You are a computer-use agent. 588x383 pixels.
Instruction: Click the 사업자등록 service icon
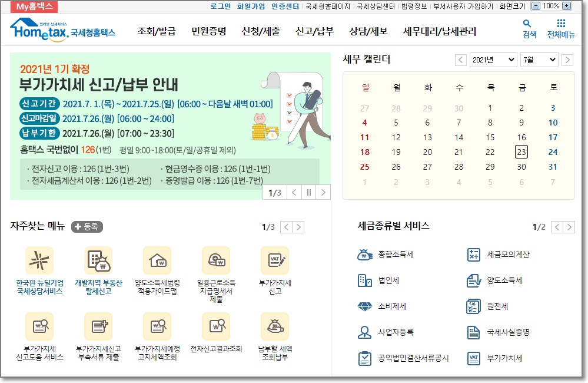tap(365, 332)
